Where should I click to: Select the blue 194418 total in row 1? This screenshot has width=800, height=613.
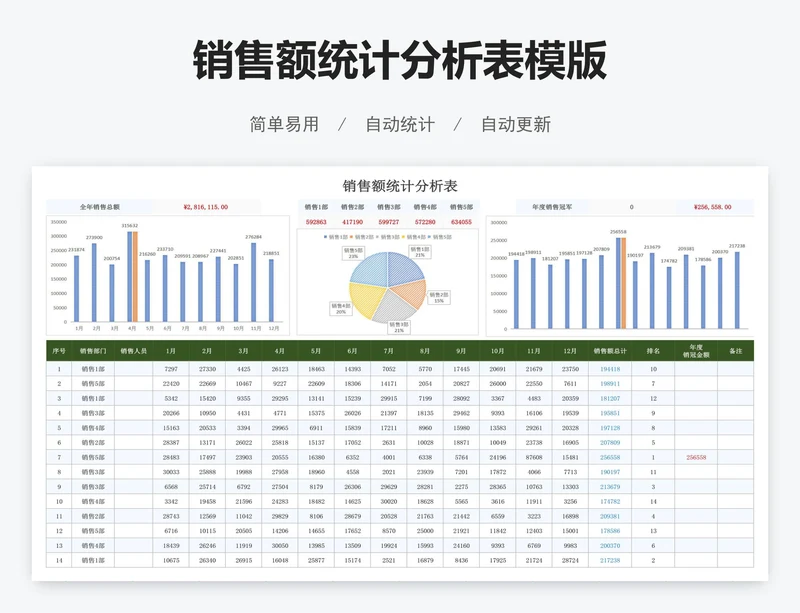click(x=610, y=369)
